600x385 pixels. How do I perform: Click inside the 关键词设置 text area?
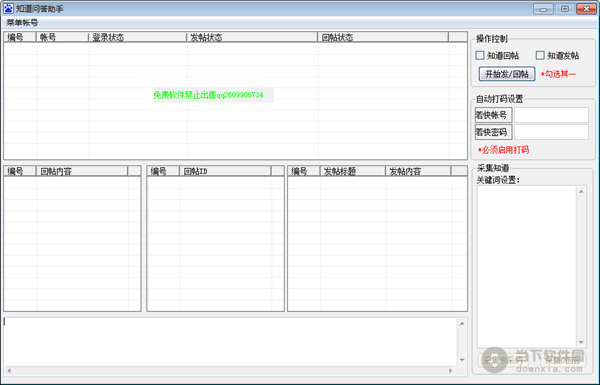527,266
